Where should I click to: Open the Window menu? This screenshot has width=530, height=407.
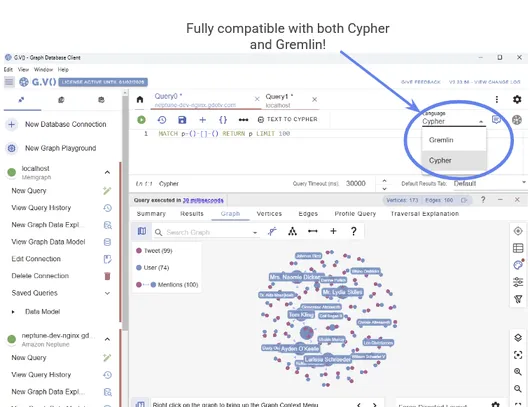tap(43, 70)
